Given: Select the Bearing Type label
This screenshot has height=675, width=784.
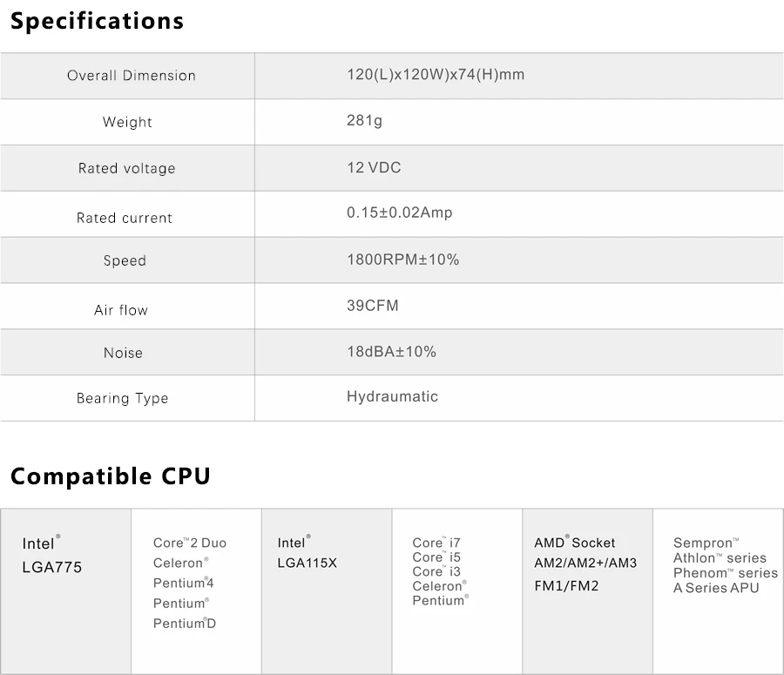Looking at the screenshot, I should (x=123, y=398).
